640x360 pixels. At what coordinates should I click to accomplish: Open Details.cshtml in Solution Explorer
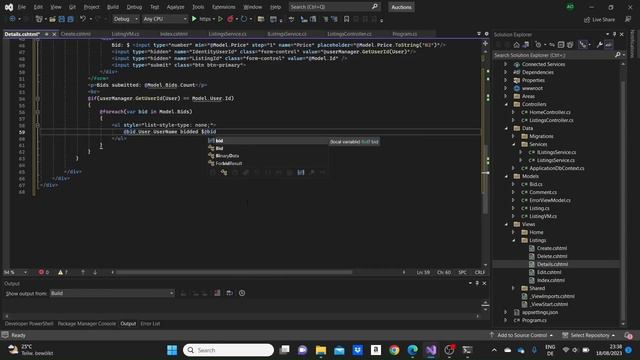coord(552,264)
